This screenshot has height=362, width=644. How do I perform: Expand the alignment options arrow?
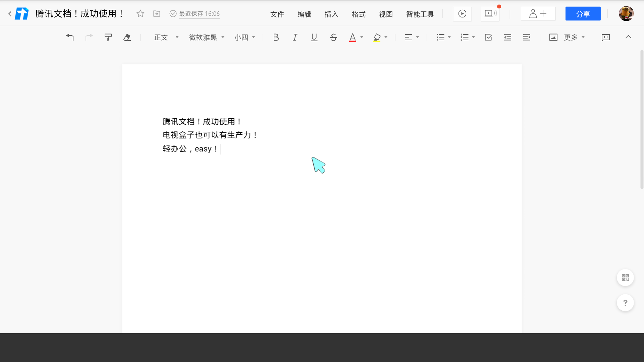tap(418, 37)
